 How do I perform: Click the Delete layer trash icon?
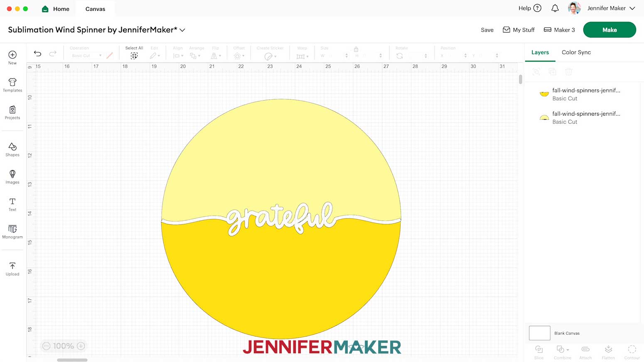[x=569, y=72]
